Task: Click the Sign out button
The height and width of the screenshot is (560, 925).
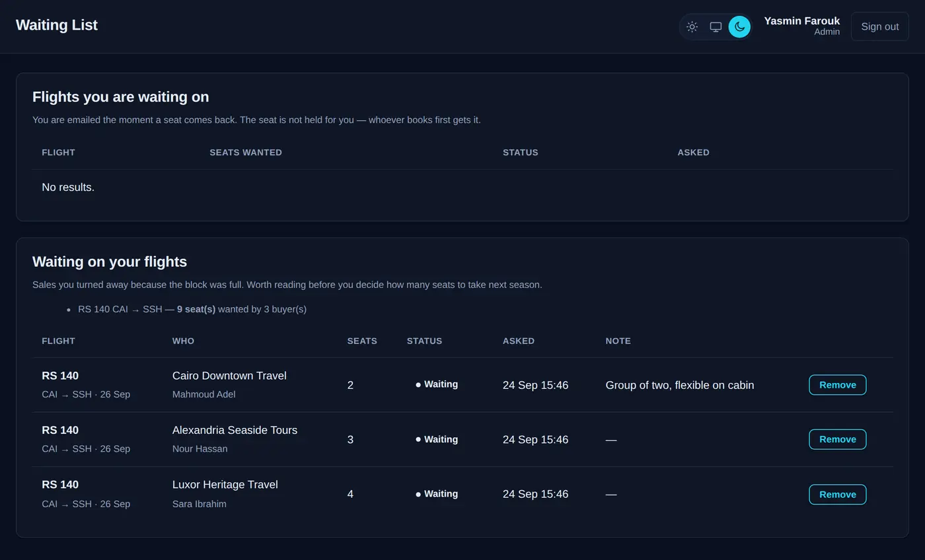Action: tap(879, 26)
